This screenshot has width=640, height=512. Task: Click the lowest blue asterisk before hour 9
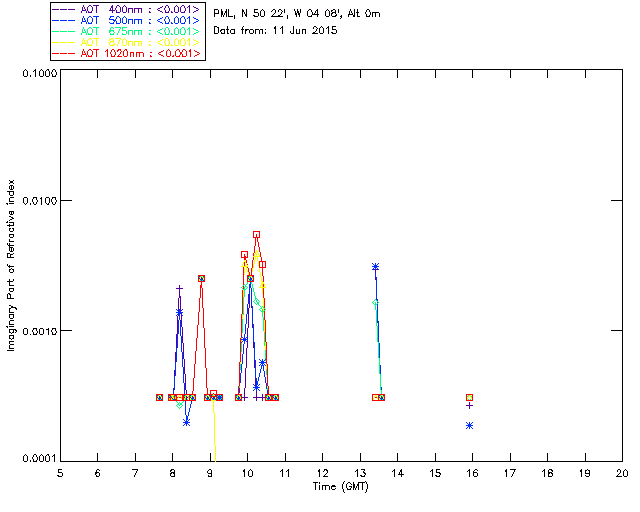[x=187, y=422]
